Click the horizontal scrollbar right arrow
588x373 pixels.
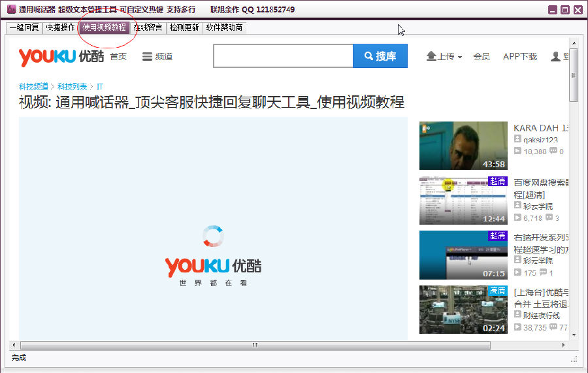[x=563, y=345]
